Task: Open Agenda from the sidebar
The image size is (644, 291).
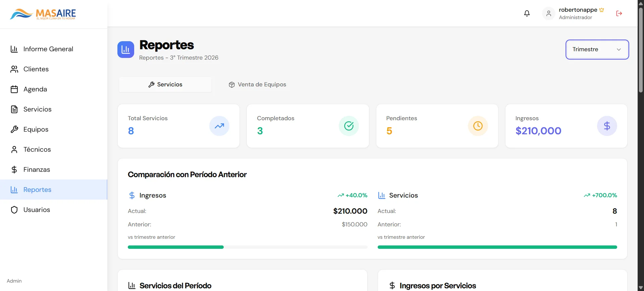Action: [x=54, y=89]
